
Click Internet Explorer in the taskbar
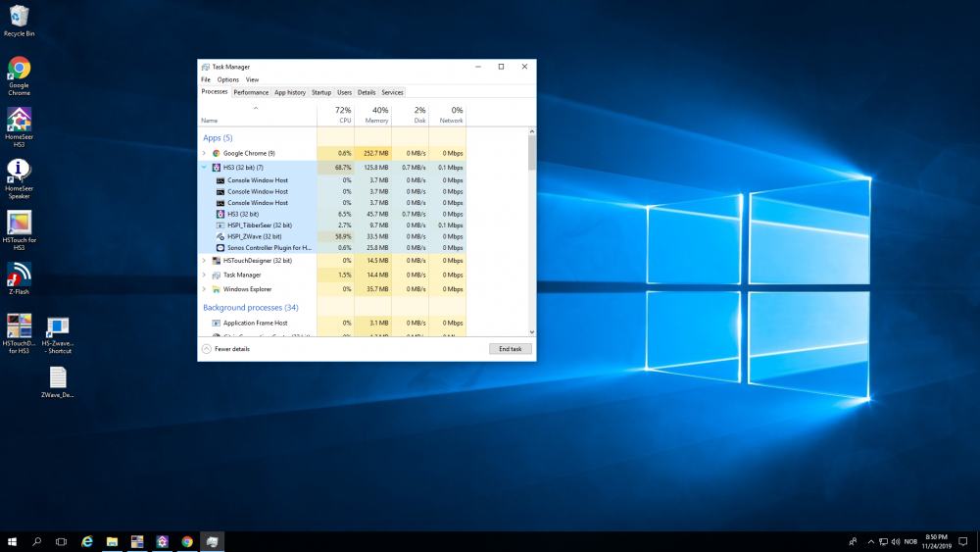(x=87, y=541)
